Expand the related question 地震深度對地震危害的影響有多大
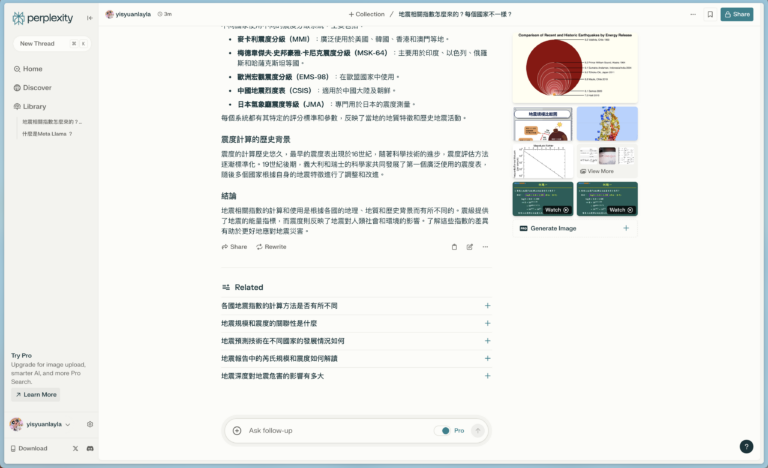 (x=487, y=376)
